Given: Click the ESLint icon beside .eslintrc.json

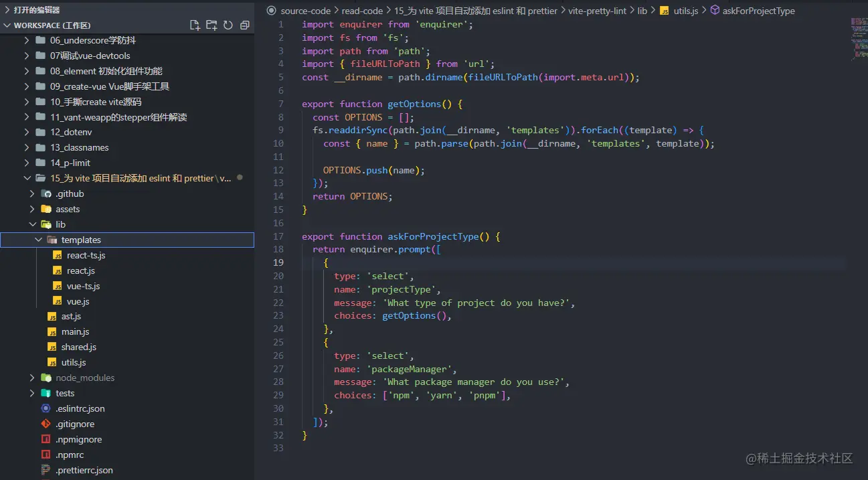Looking at the screenshot, I should [46, 408].
